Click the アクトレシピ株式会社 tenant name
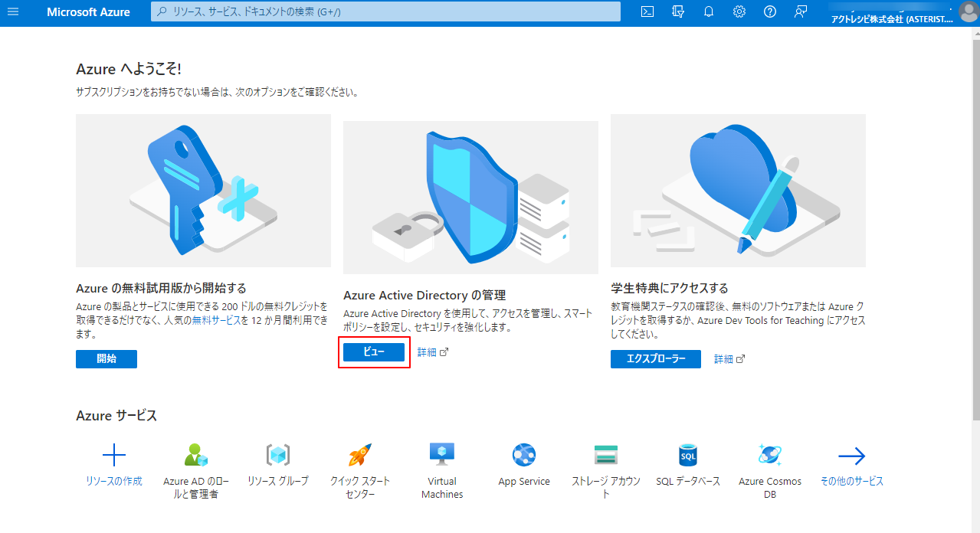Viewport: 980px width, 533px height. (x=892, y=19)
